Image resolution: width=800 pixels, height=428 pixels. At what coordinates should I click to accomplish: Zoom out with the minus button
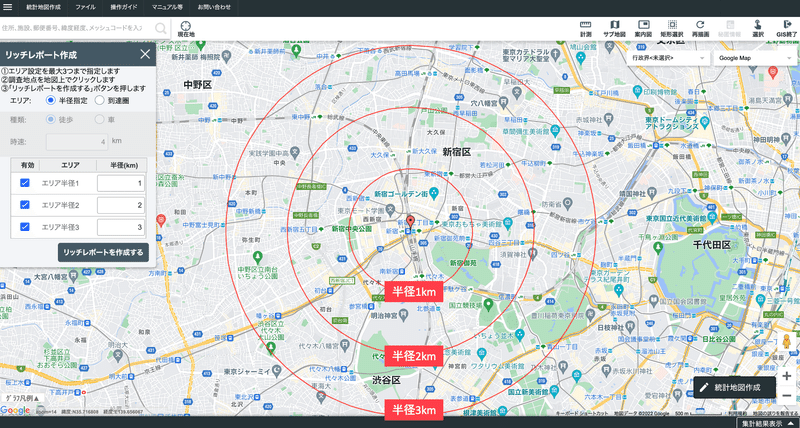point(786,396)
